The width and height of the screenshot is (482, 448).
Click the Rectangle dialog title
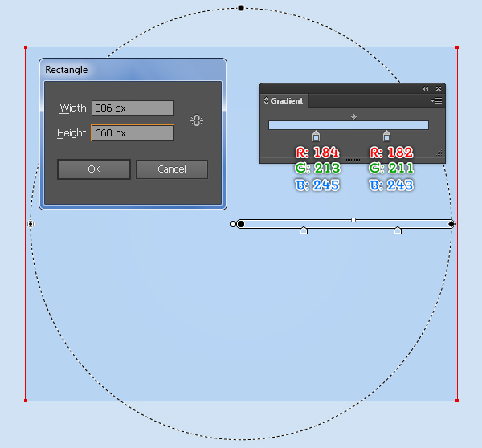point(67,70)
